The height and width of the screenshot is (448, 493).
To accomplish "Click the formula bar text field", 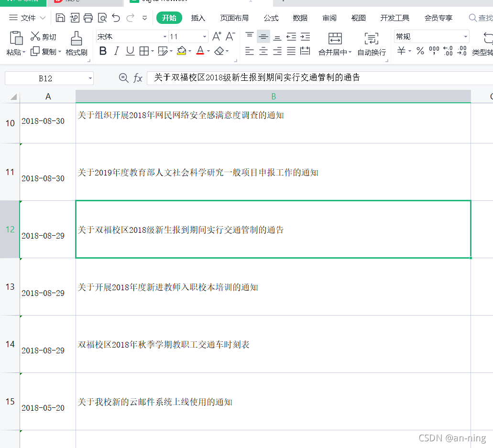I will click(x=320, y=77).
